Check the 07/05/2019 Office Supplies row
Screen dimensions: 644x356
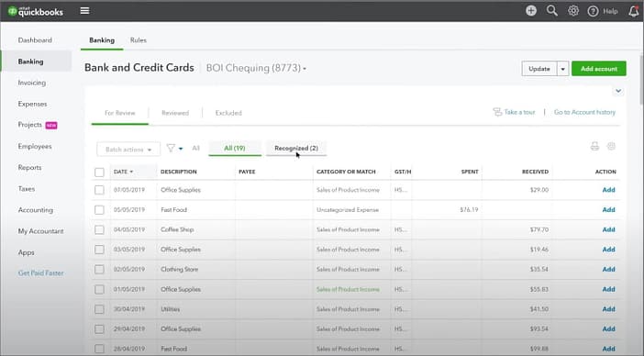click(x=99, y=190)
